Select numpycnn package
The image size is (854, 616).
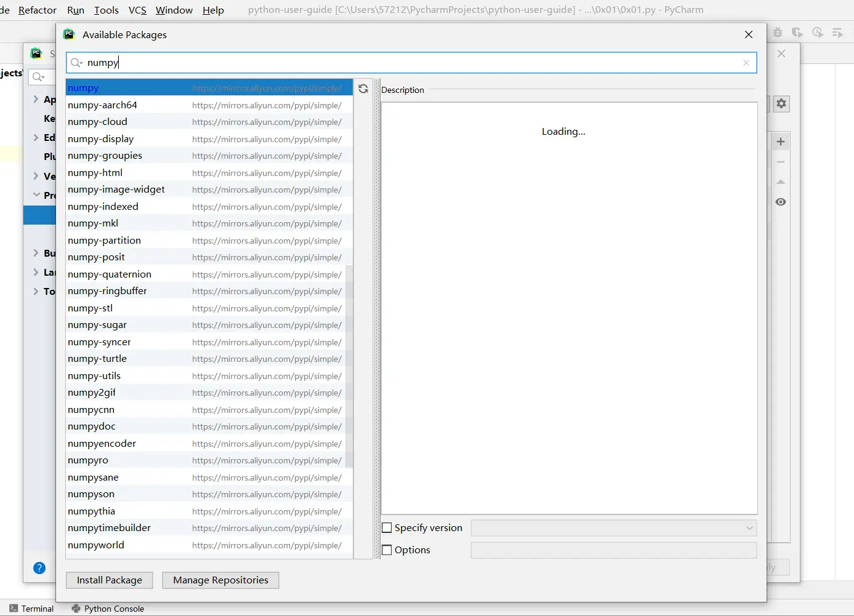(x=209, y=410)
